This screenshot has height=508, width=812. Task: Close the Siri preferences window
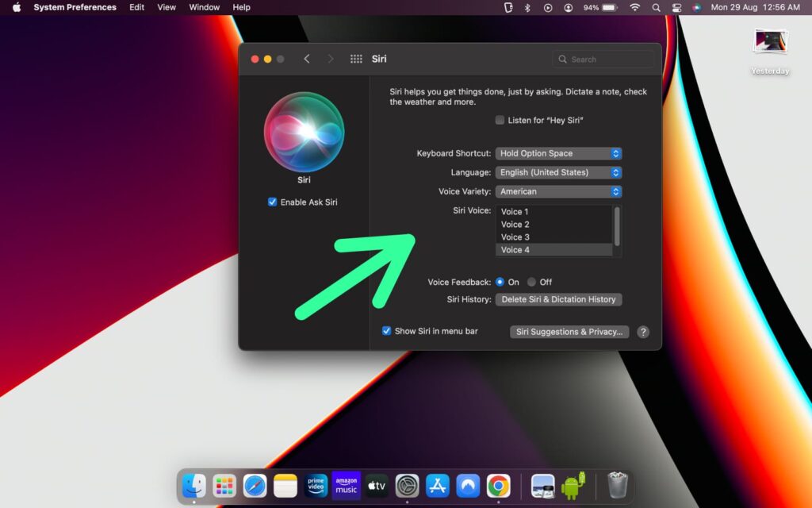255,59
